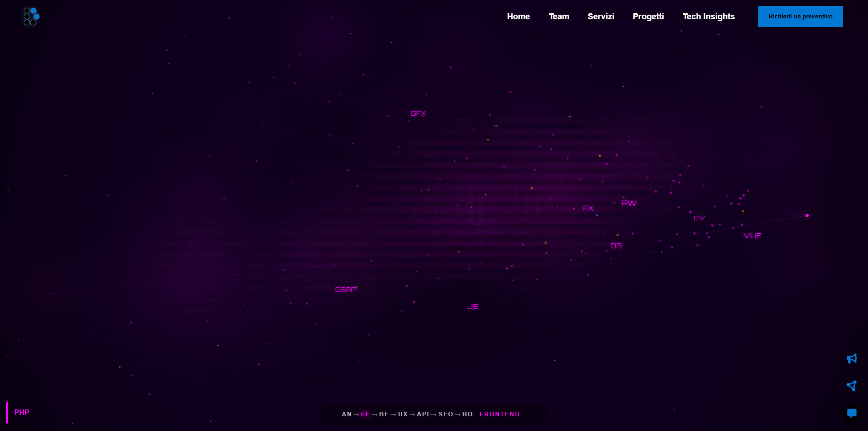868x431 pixels.
Task: Select the CV node near VUE
Action: [x=700, y=218]
